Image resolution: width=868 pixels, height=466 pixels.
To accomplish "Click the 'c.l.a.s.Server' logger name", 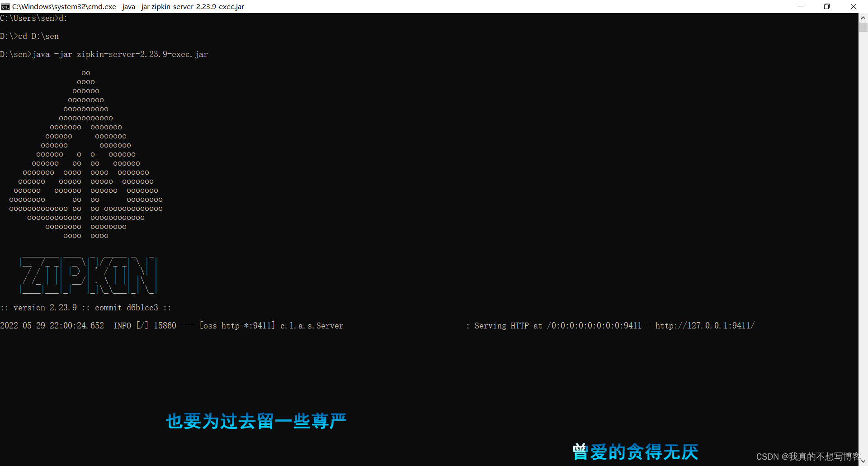I will tap(312, 326).
